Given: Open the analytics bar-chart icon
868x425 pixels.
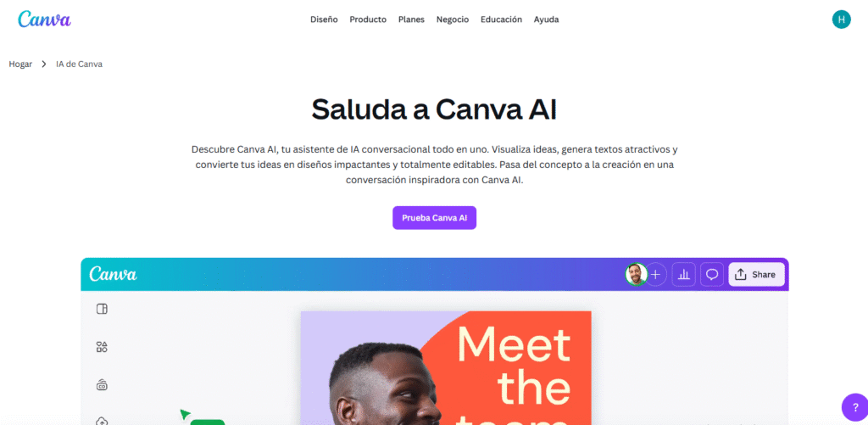Looking at the screenshot, I should [684, 274].
